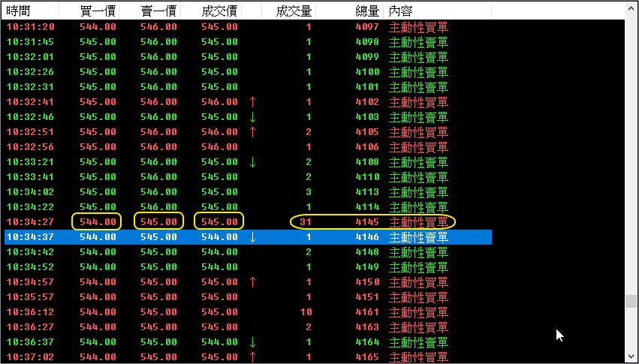
Task: Click trade price 546.00 in 10:32:41 row
Action: pyautogui.click(x=219, y=102)
